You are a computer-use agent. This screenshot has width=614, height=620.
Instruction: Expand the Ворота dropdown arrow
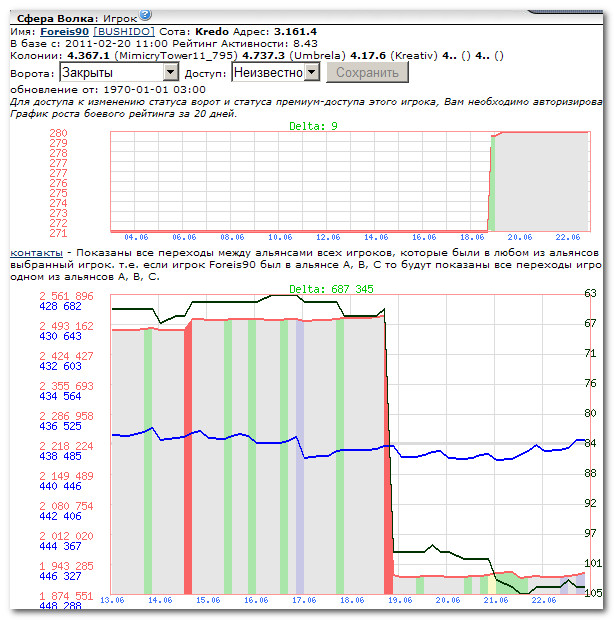[170, 72]
